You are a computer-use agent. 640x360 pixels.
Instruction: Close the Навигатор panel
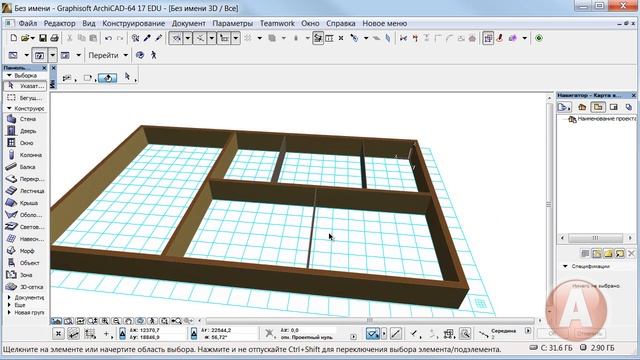tap(633, 95)
